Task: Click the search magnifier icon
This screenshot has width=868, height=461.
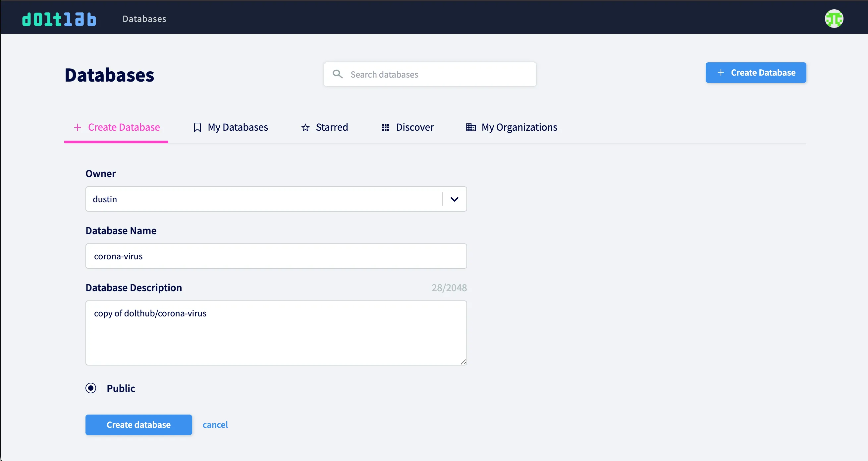Action: pyautogui.click(x=337, y=74)
